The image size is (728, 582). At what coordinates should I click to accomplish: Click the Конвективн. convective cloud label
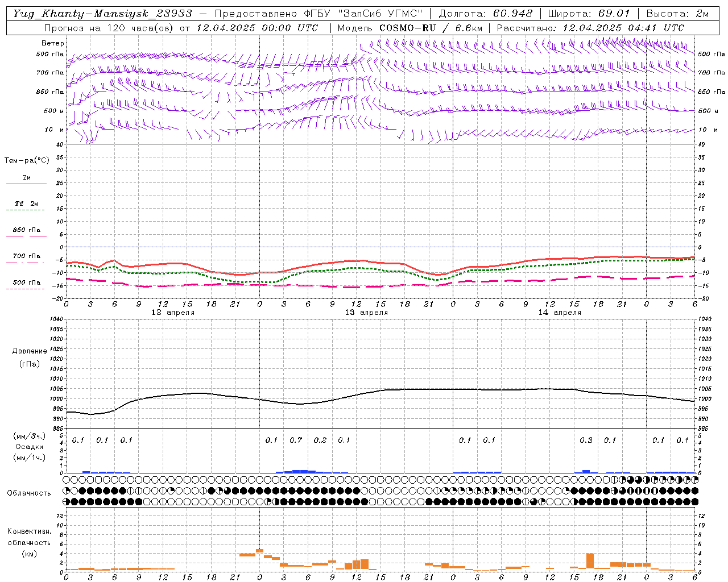pos(29,531)
